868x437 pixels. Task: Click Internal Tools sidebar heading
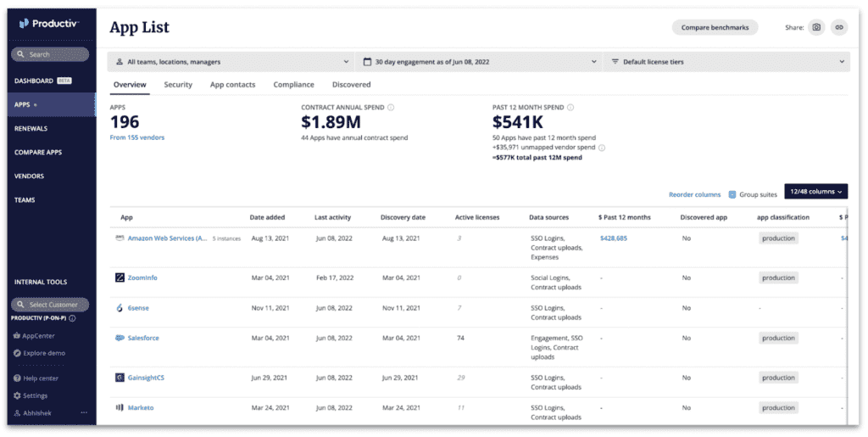pos(41,282)
